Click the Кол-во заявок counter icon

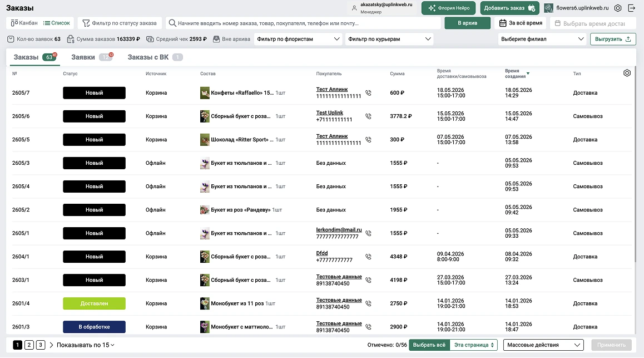click(x=11, y=39)
